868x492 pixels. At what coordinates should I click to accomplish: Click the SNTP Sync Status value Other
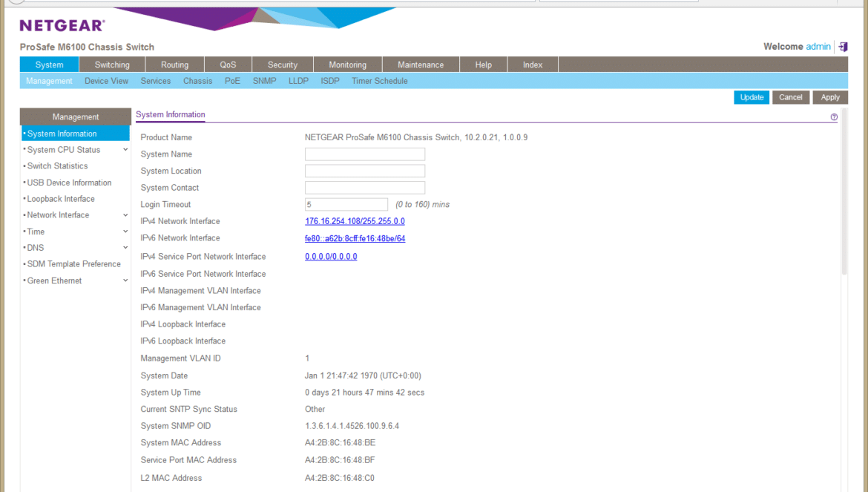pyautogui.click(x=315, y=409)
